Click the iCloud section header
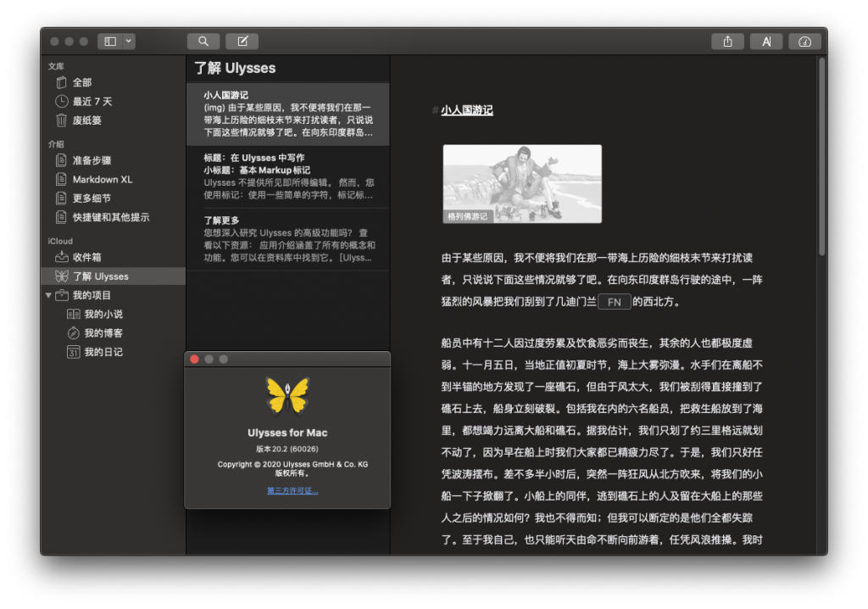The image size is (868, 609). click(60, 241)
